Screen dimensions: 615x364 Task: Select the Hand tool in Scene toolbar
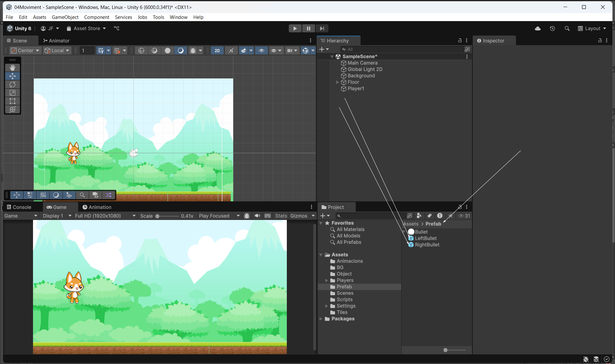[x=12, y=68]
